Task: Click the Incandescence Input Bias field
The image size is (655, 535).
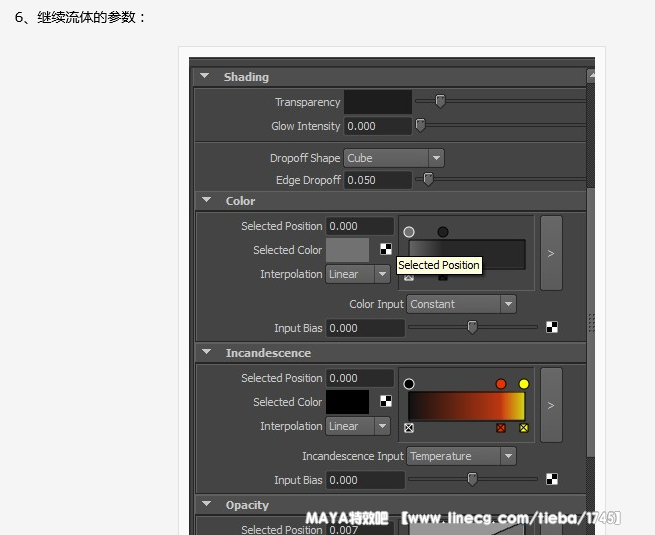Action: pos(365,480)
